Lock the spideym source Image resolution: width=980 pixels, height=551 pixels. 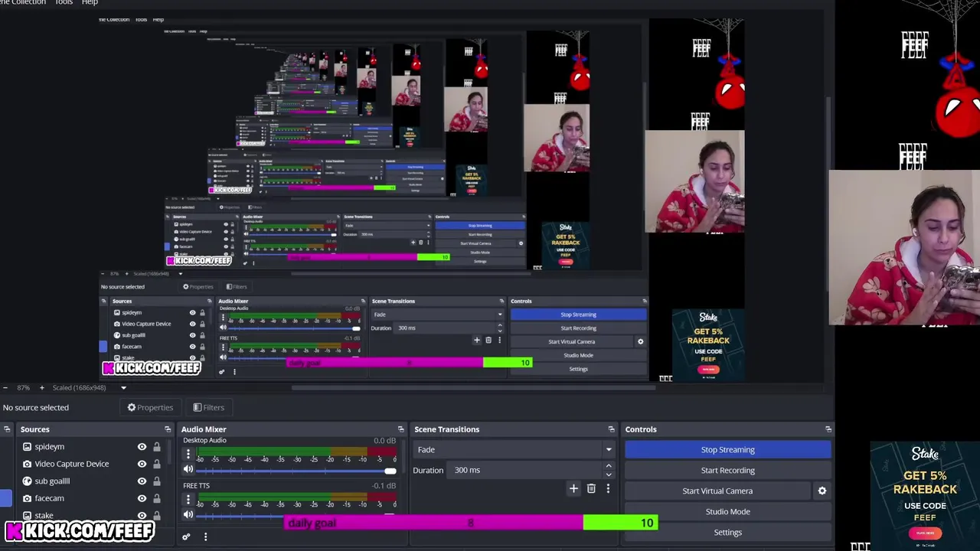pyautogui.click(x=157, y=447)
